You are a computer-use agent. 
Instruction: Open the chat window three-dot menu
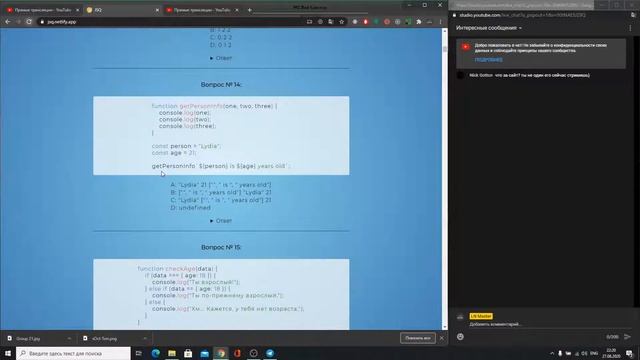(630, 28)
